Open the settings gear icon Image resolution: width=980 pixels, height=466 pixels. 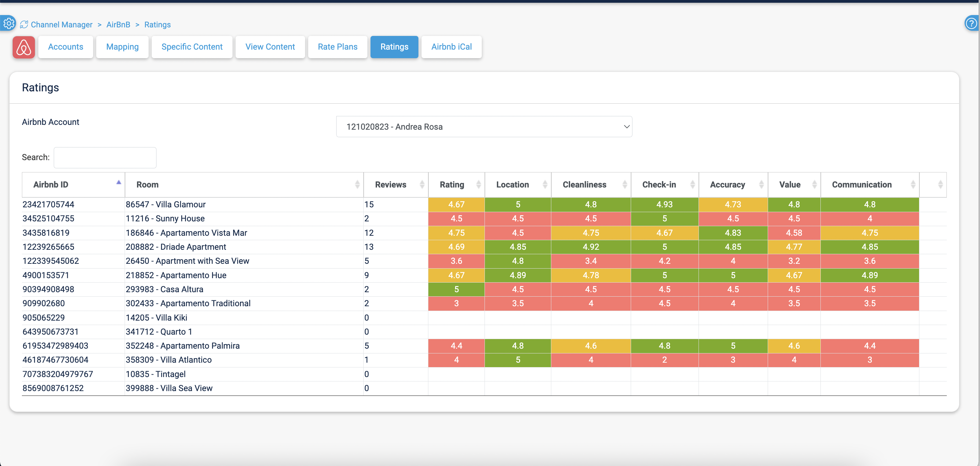[8, 24]
